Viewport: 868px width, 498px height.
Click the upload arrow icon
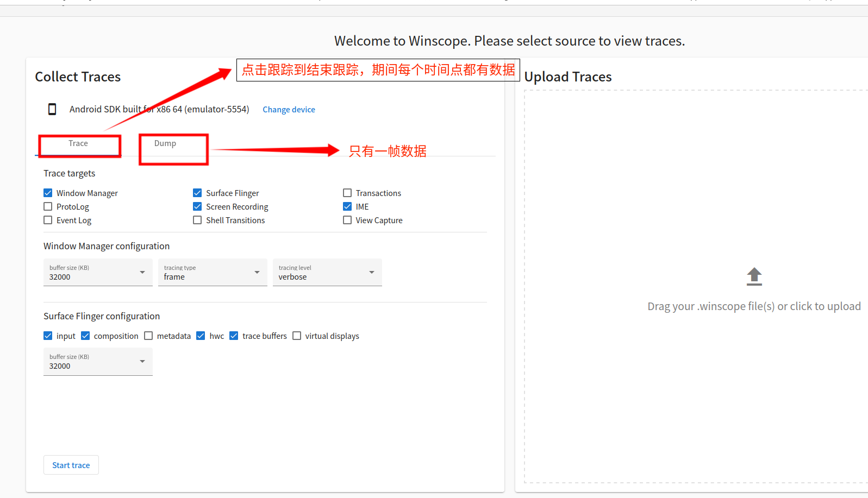click(754, 276)
